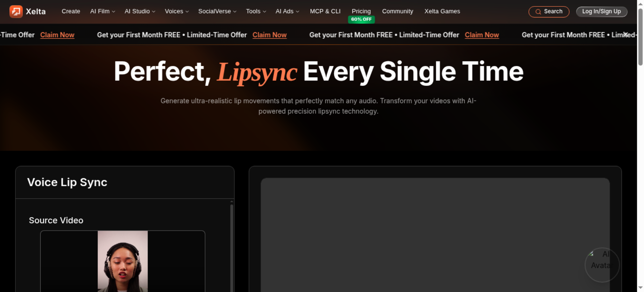Open the Voices dropdown
The width and height of the screenshot is (644, 292).
click(x=177, y=11)
